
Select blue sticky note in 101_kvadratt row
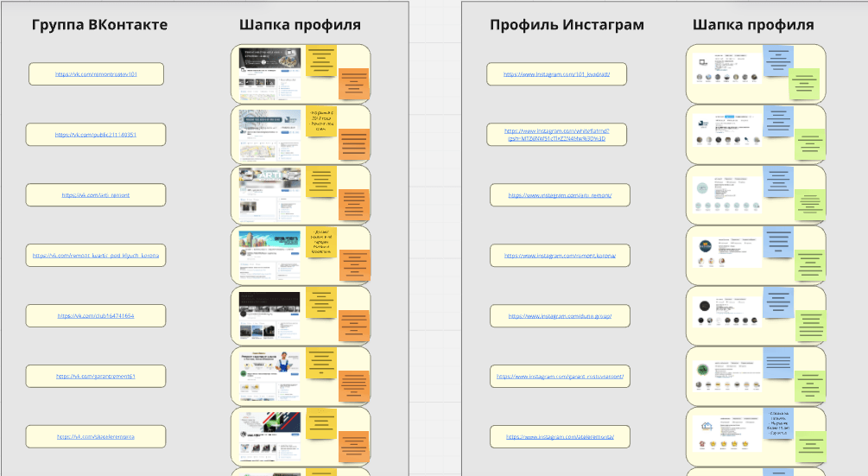(778, 60)
